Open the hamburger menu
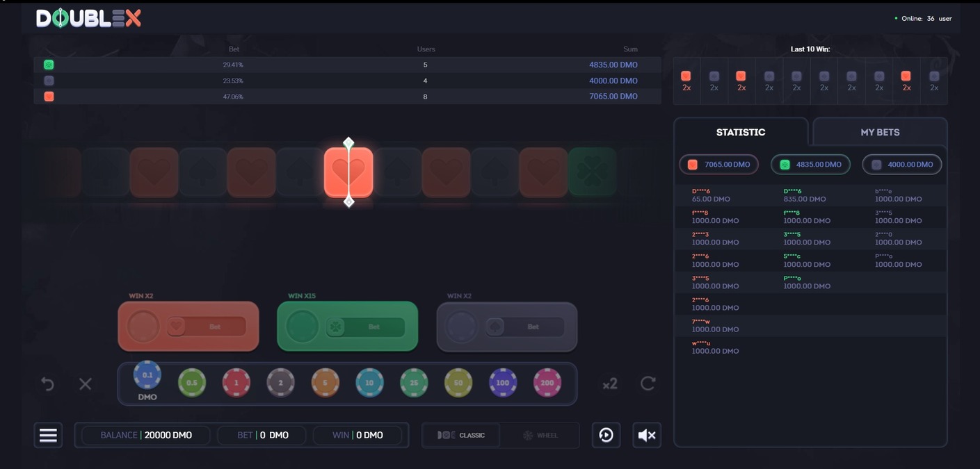This screenshot has height=469, width=980. (47, 434)
